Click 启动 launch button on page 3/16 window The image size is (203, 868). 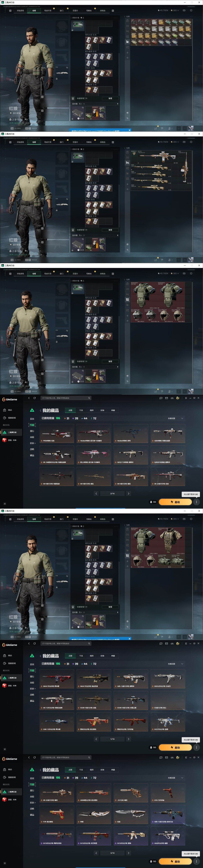pos(175,861)
